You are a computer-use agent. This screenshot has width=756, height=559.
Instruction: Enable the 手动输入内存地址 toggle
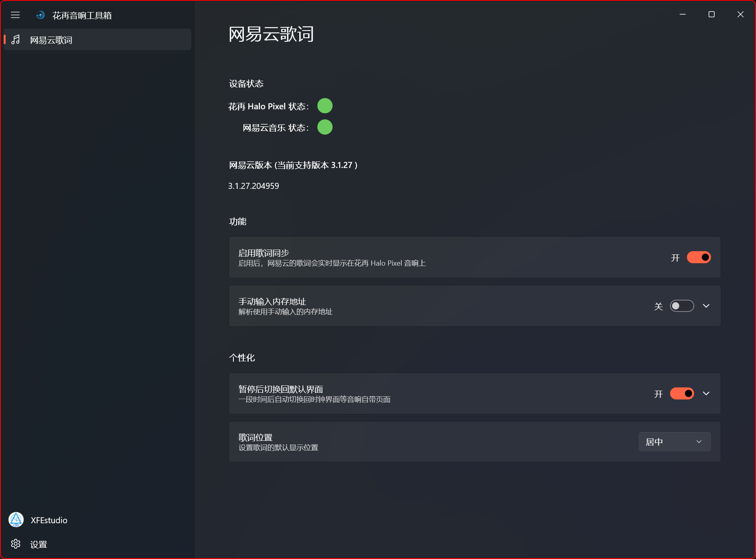(682, 306)
